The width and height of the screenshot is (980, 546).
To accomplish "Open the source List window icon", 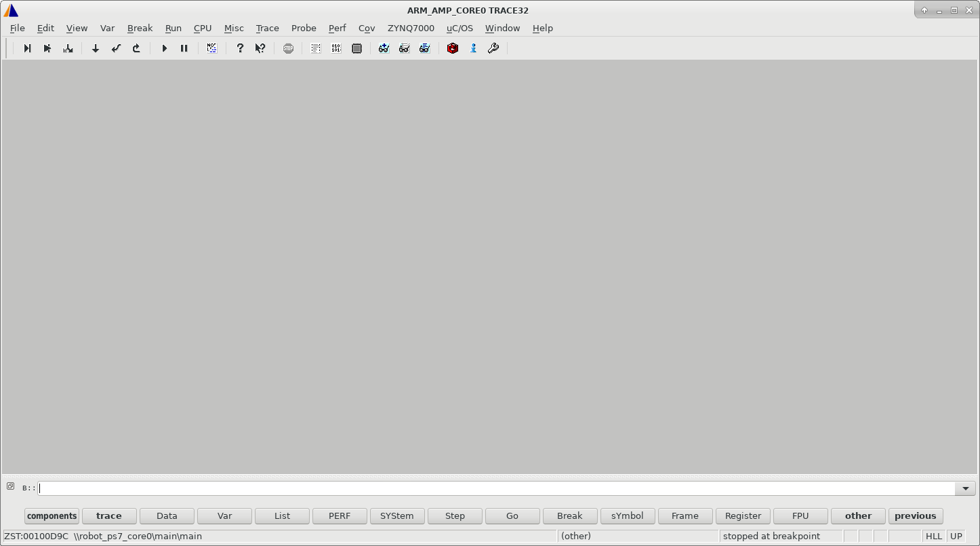I will point(315,48).
